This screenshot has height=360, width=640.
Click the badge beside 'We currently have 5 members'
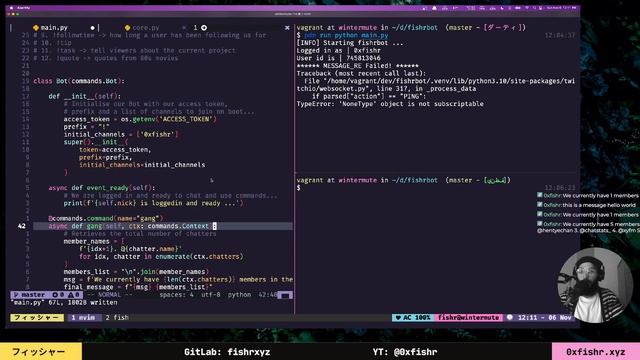click(x=540, y=224)
